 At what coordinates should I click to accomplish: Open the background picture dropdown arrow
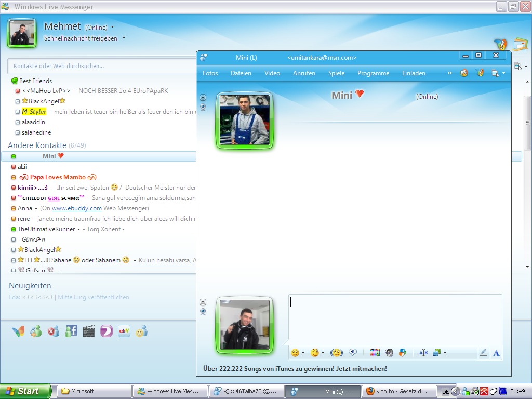coord(445,353)
